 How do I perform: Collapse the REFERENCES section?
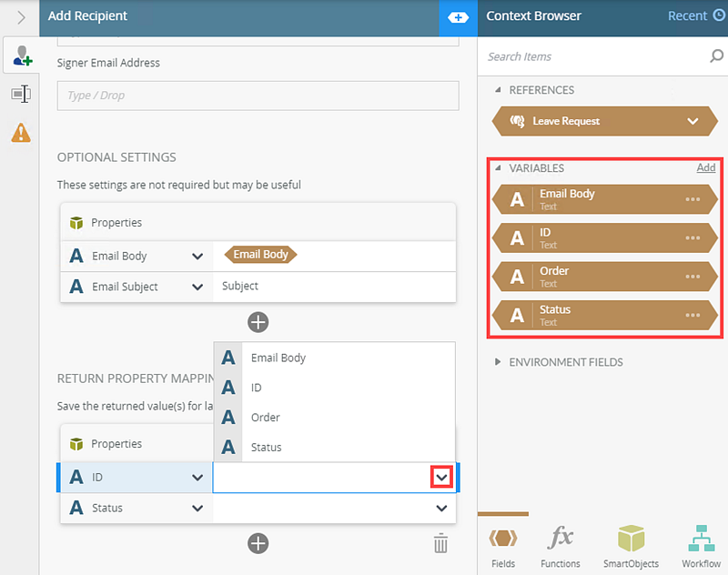click(498, 90)
